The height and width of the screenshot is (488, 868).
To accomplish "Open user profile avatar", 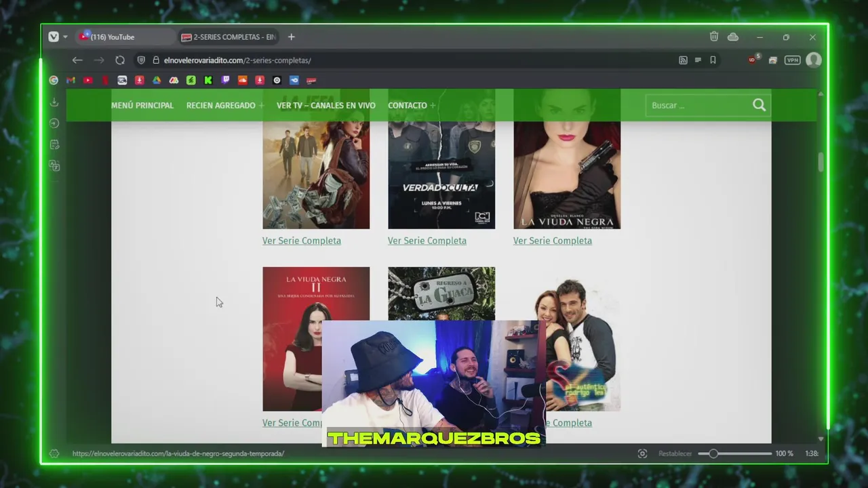I will [x=814, y=60].
